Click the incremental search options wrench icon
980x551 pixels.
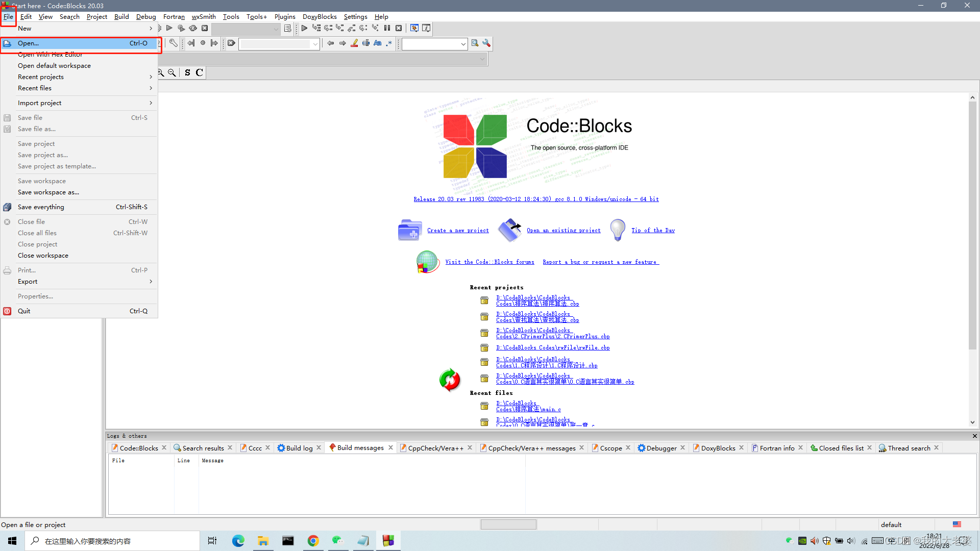[486, 43]
